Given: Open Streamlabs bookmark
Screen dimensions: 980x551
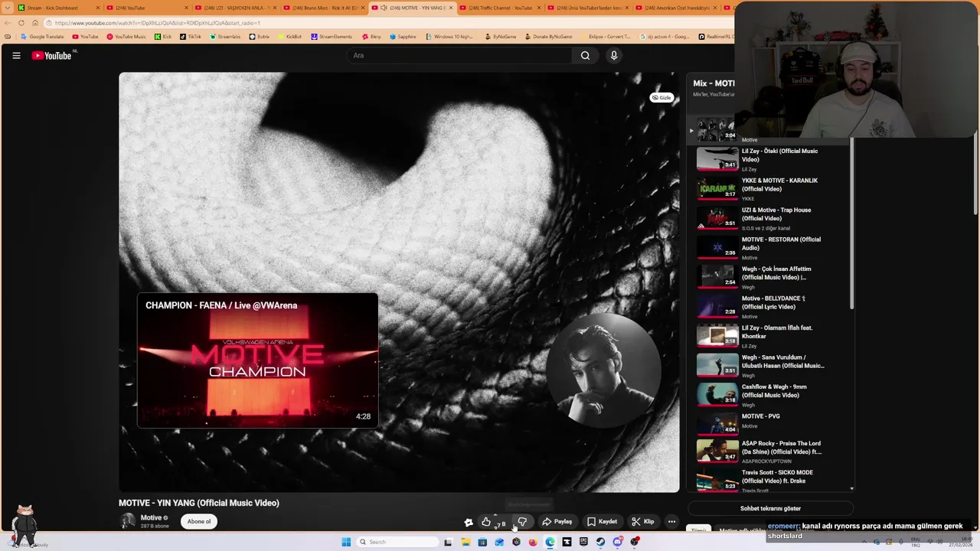Looking at the screenshot, I should 225,37.
